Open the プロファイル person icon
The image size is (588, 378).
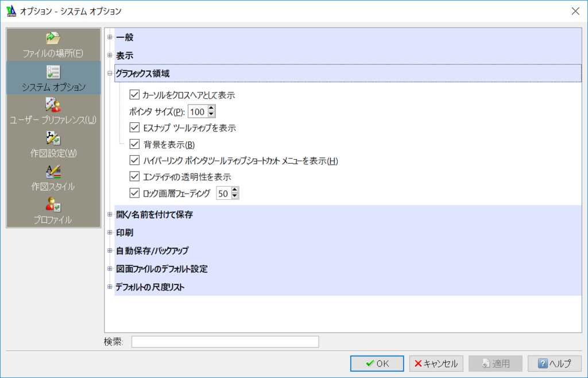pyautogui.click(x=53, y=205)
